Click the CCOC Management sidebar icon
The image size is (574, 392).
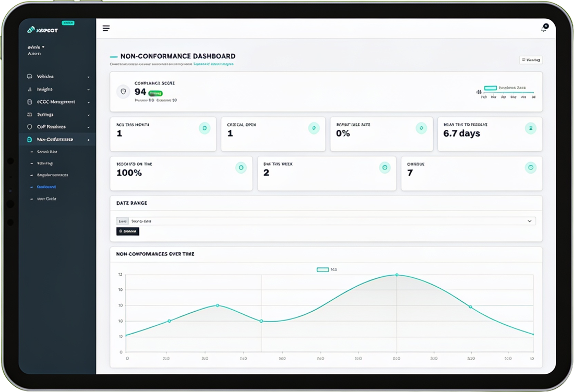(30, 102)
